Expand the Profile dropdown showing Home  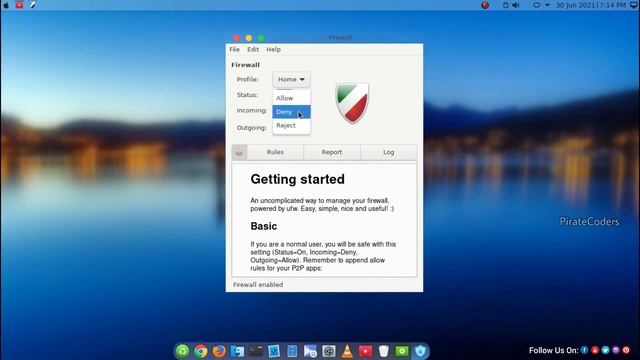pyautogui.click(x=291, y=79)
